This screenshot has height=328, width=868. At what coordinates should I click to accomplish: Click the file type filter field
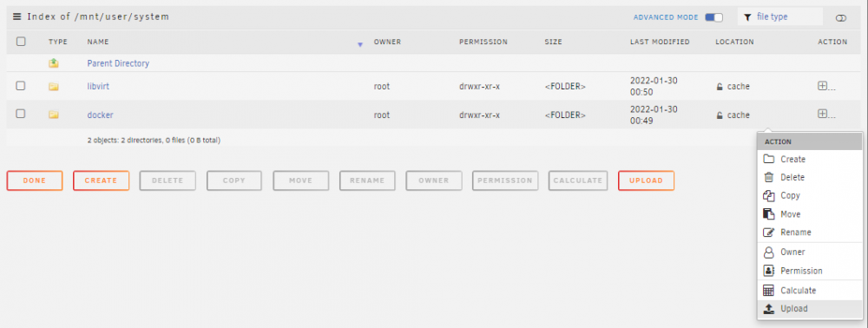point(780,17)
